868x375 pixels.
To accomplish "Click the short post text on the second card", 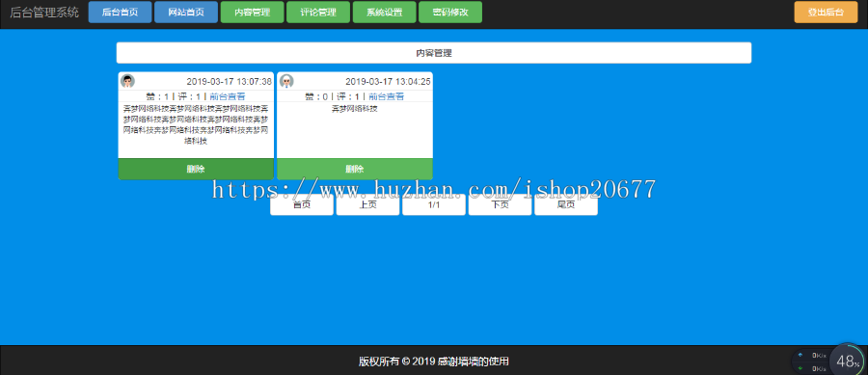I will coord(355,108).
